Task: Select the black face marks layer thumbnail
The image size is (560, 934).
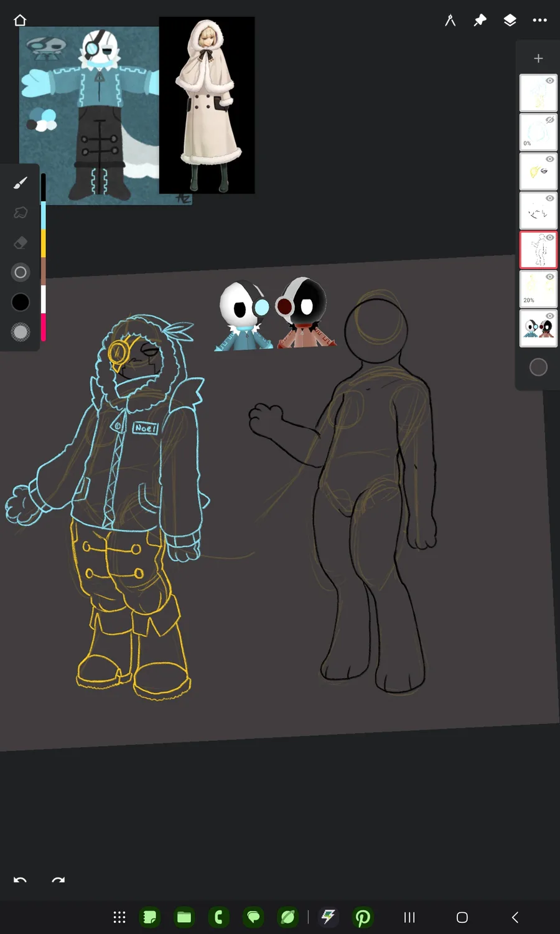Action: click(538, 210)
